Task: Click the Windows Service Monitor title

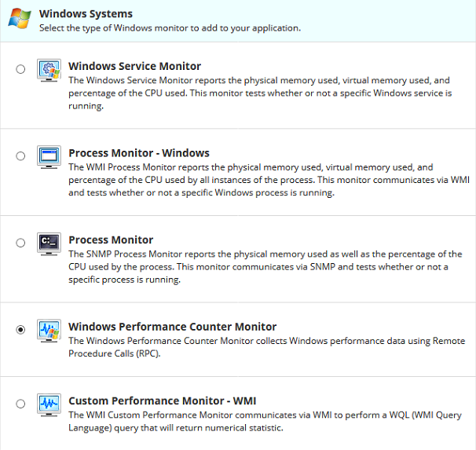Action: [135, 66]
